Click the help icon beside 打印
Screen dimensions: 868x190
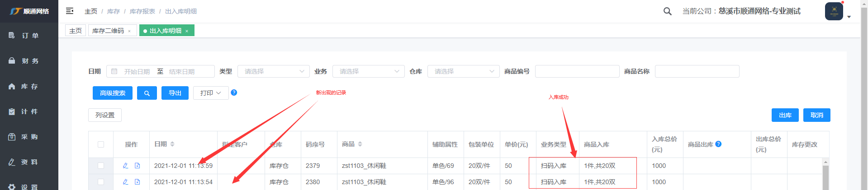(x=234, y=93)
